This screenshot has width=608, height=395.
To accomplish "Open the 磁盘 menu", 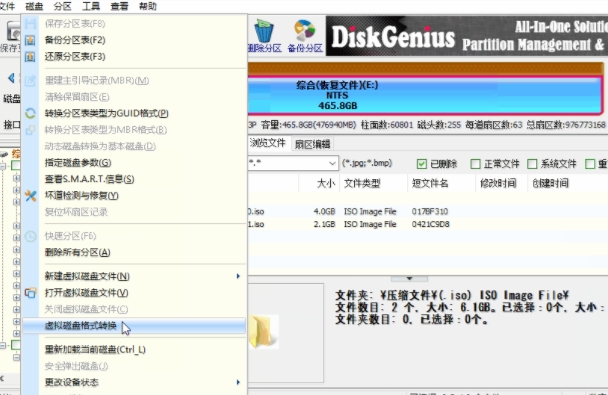I will [x=34, y=6].
